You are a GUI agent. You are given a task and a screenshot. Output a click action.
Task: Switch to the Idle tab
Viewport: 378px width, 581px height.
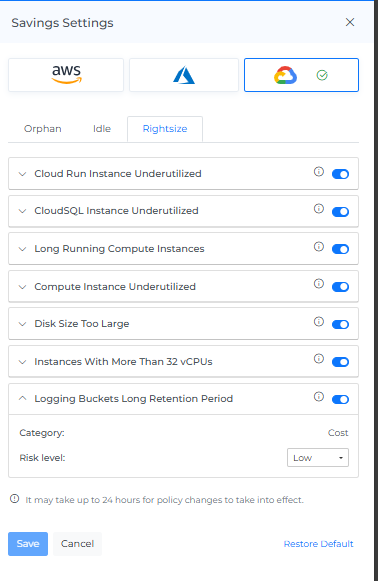tap(102, 129)
